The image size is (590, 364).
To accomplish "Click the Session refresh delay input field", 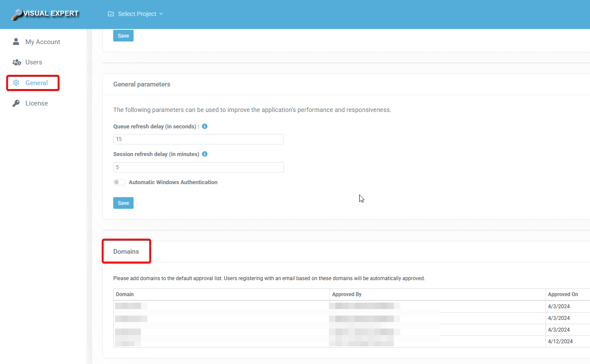I will 198,167.
